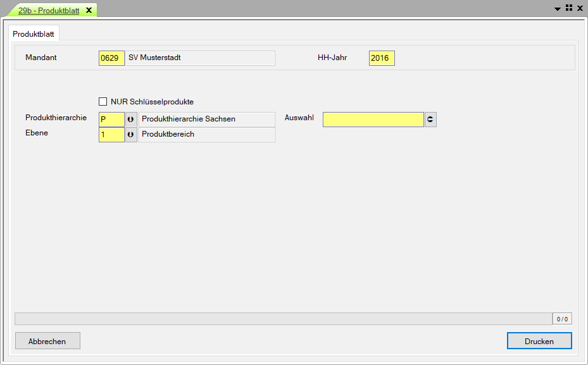Open lookup button next to Ebene field
Image resolution: width=588 pixels, height=365 pixels.
coord(131,135)
